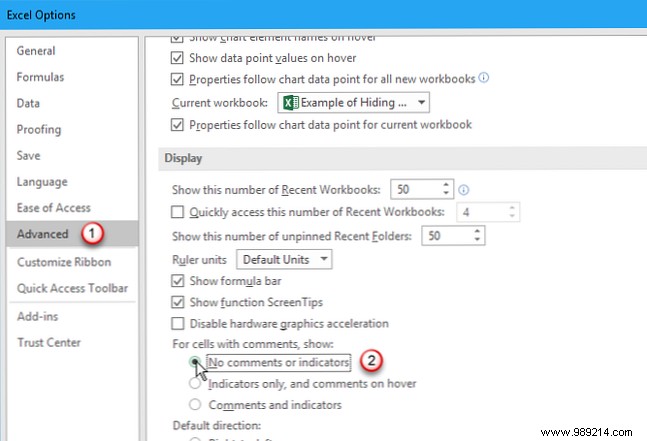Click the unpinned Recent Folders number field
Viewport: 647px width, 441px height.
point(447,236)
